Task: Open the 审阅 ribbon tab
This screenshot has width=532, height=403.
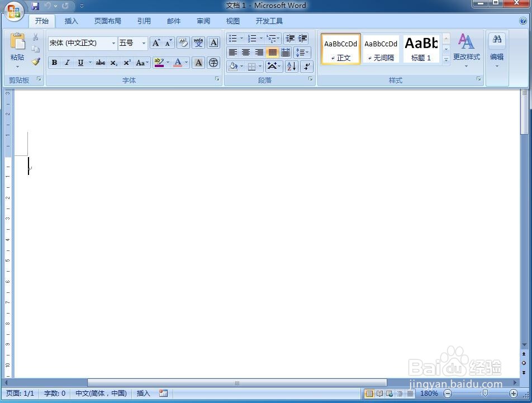Action: click(203, 21)
